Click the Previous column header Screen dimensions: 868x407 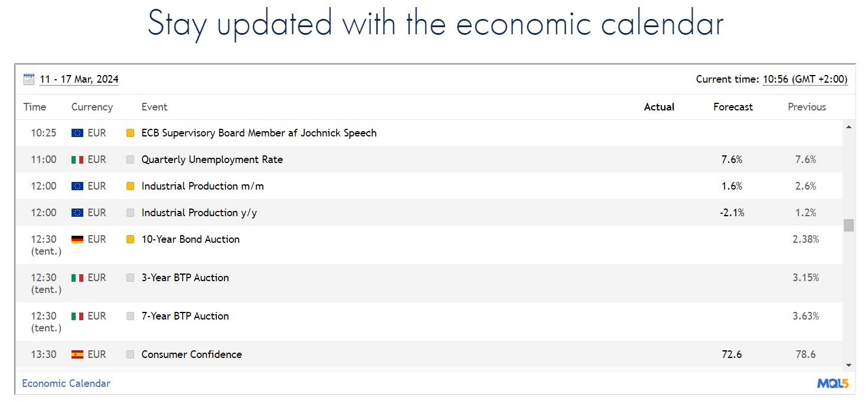pos(807,107)
